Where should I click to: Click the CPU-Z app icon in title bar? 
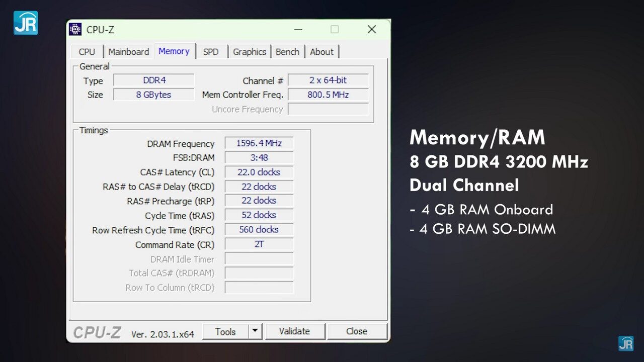pos(75,29)
